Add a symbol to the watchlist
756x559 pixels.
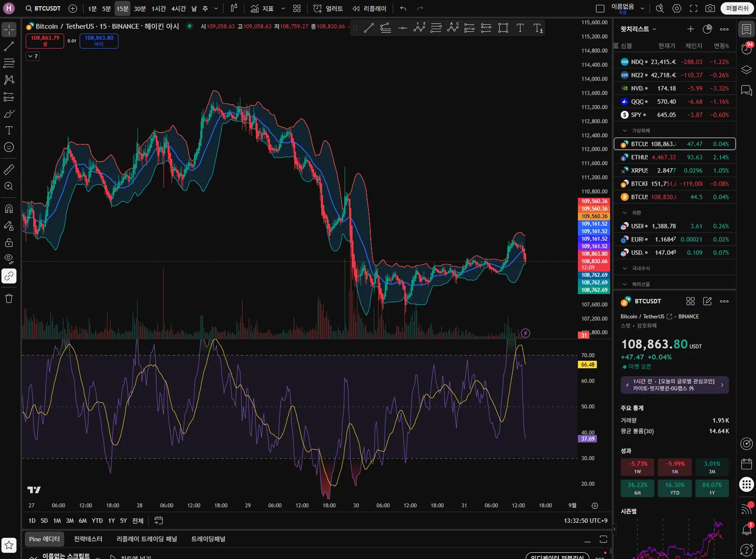690,29
